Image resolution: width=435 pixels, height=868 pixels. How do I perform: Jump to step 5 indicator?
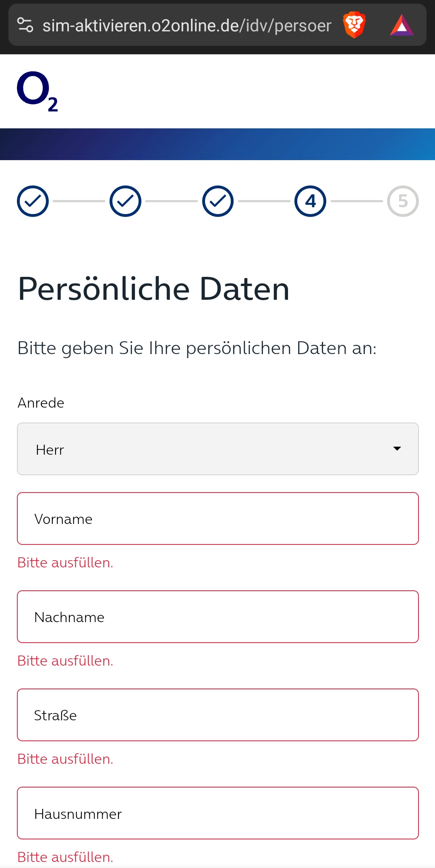click(x=403, y=201)
